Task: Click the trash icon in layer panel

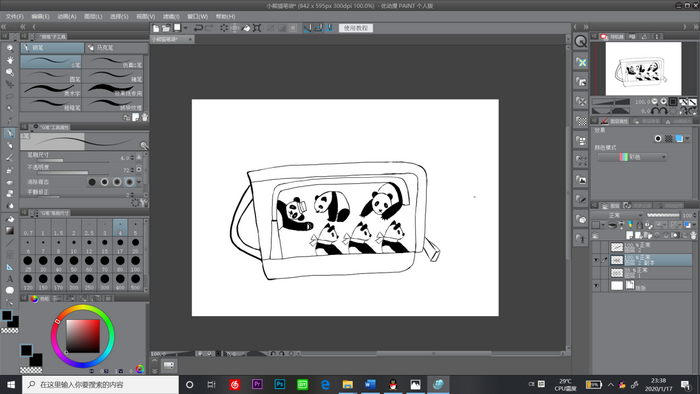Action: click(x=693, y=235)
